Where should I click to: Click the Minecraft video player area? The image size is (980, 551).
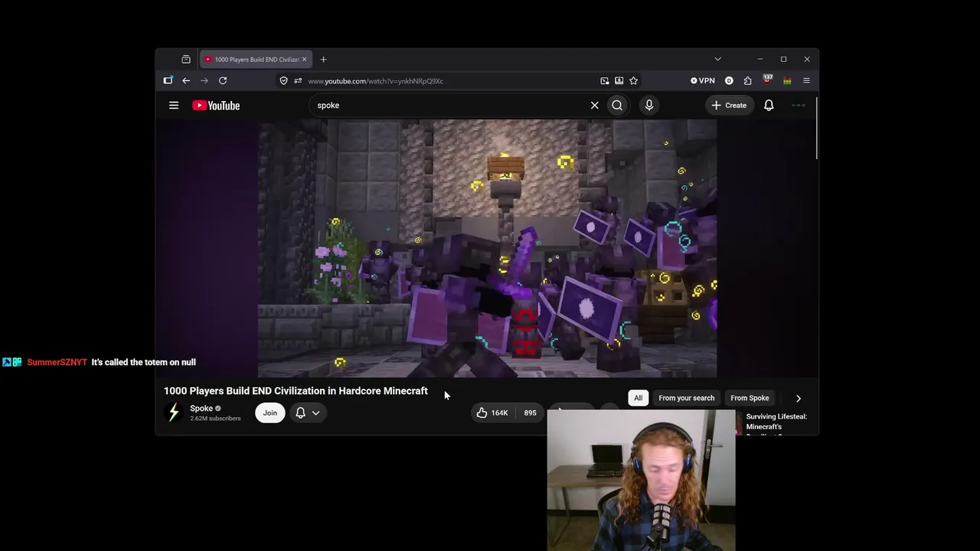(x=488, y=248)
